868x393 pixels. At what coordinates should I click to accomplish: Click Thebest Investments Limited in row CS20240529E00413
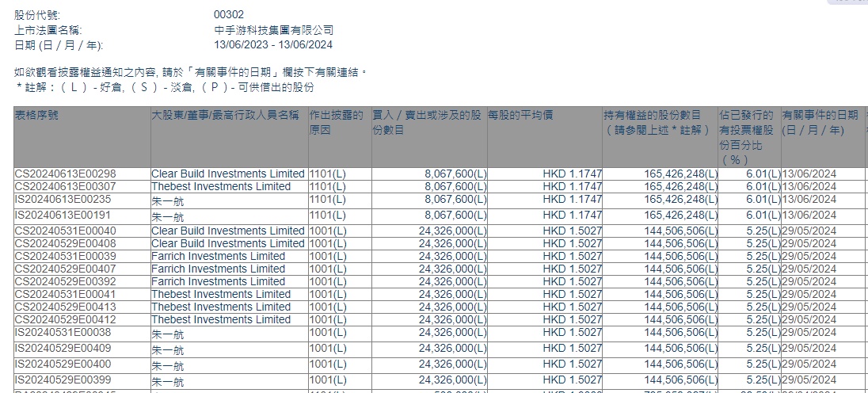221,307
